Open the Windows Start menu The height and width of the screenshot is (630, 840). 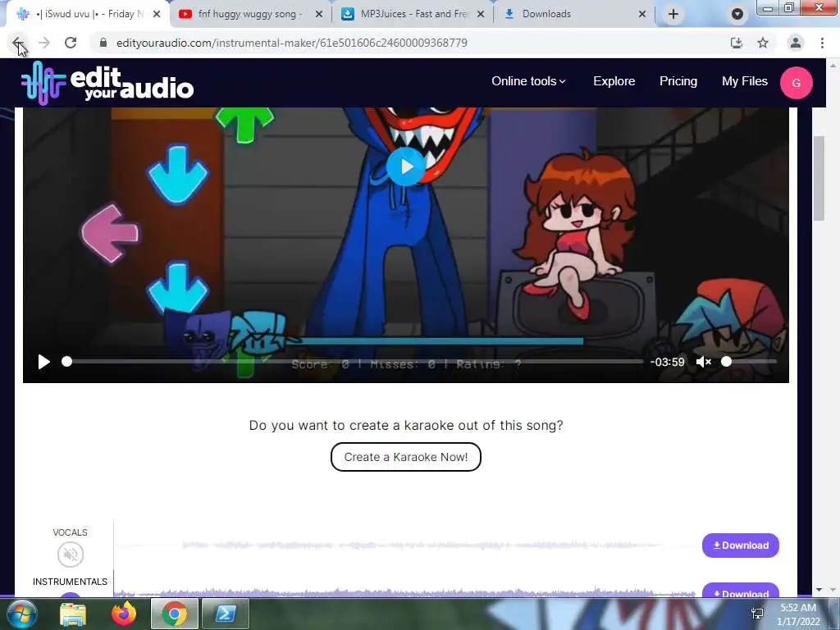point(21,614)
